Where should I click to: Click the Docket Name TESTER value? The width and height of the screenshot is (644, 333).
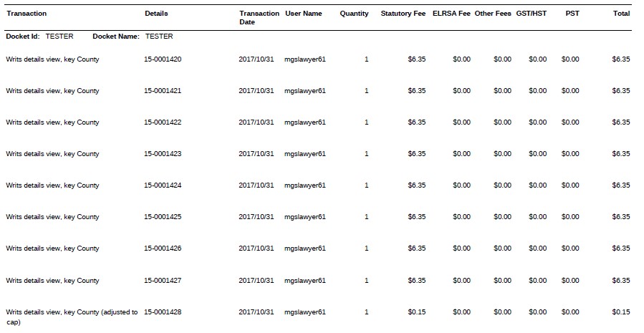pos(159,37)
